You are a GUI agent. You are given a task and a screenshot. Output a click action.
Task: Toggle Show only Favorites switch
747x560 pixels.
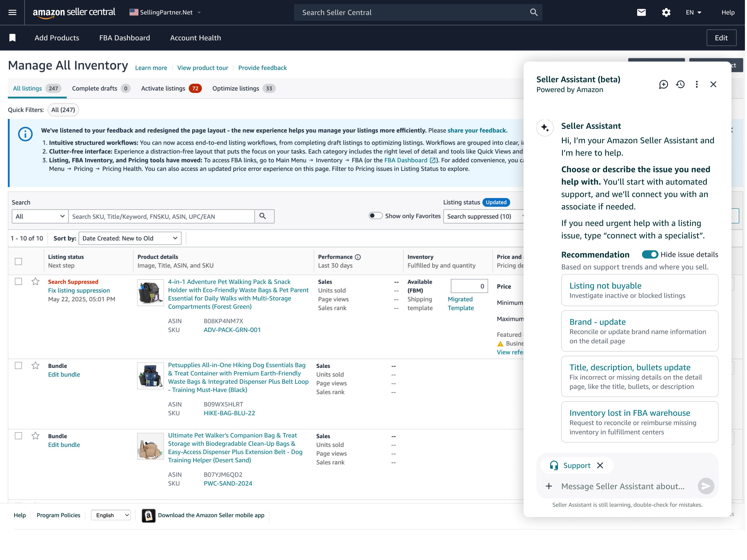point(375,216)
